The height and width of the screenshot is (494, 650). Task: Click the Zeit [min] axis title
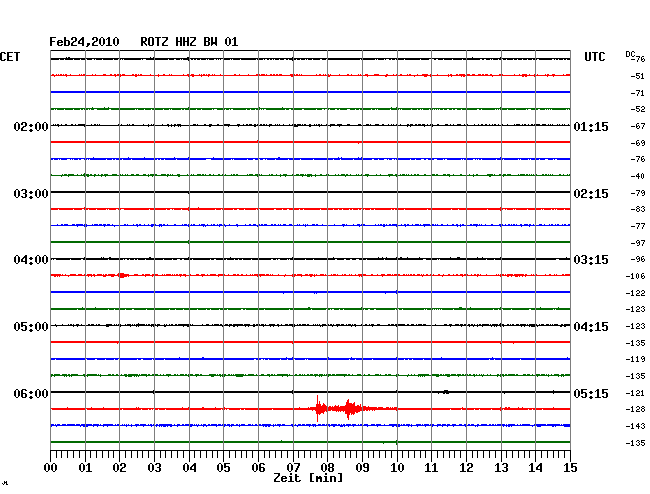[308, 478]
